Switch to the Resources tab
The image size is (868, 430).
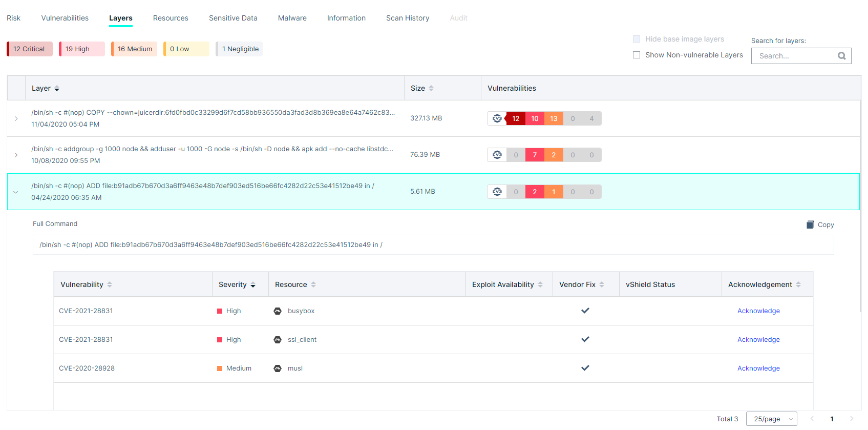click(171, 18)
